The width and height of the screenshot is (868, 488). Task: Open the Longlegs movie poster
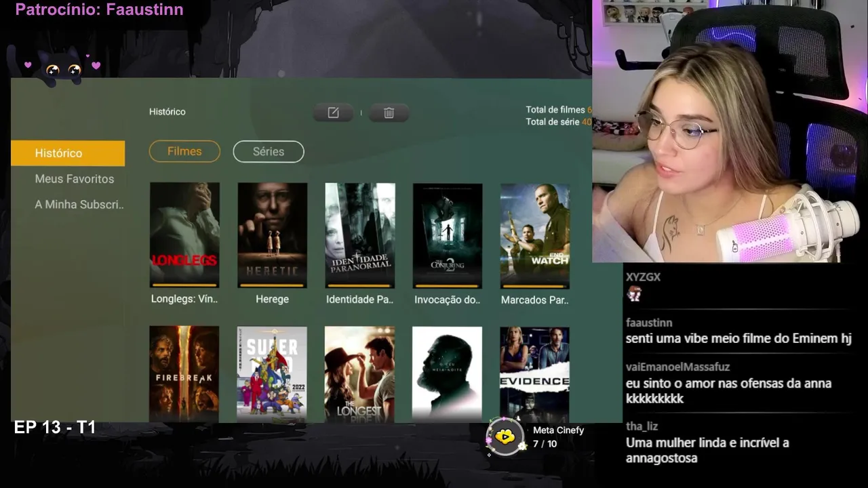pos(184,235)
